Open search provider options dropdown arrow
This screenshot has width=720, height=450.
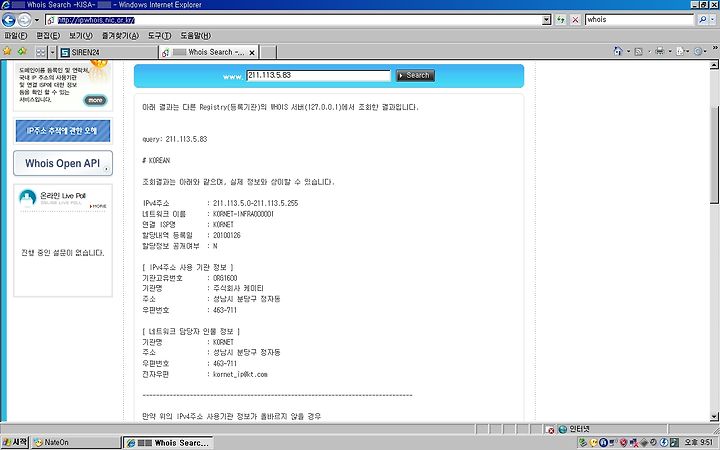(x=713, y=20)
